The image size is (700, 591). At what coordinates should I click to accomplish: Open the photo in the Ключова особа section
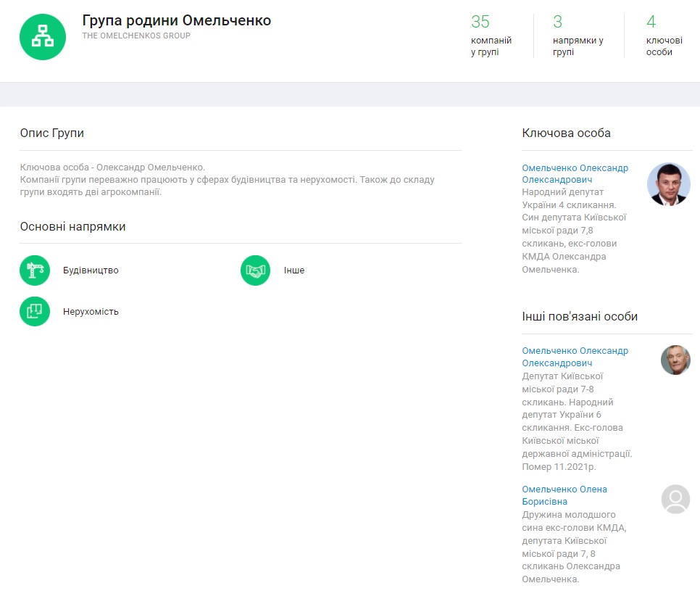[668, 184]
